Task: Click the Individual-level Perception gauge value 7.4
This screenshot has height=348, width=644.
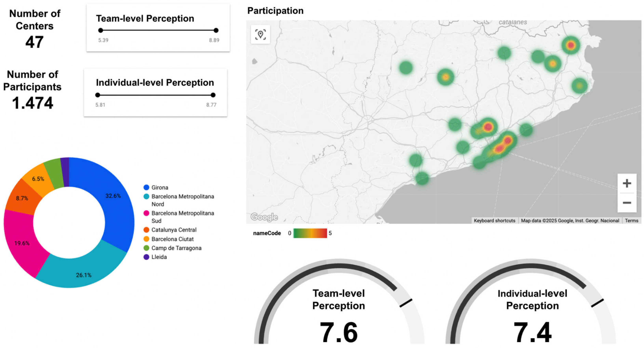Action: (532, 332)
